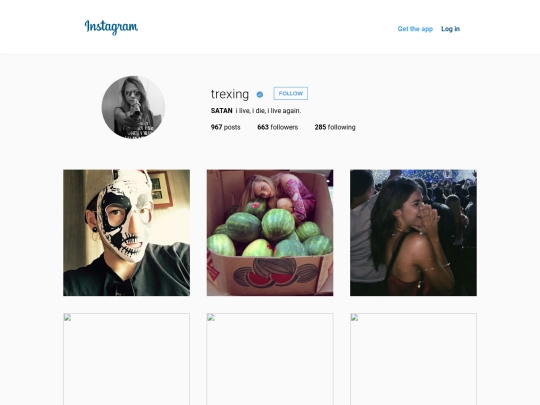
Task: Open the empty post tile at bottom center
Action: click(x=270, y=359)
